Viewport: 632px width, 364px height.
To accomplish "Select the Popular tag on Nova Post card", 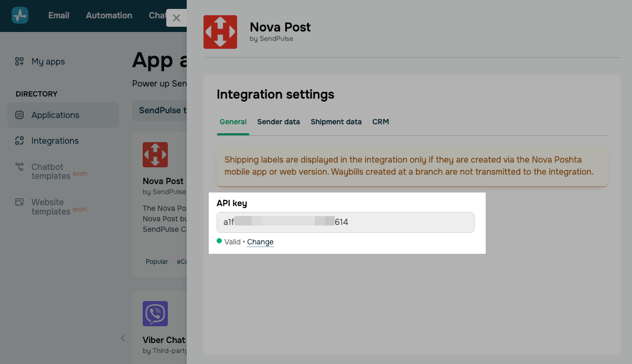I will (x=157, y=261).
